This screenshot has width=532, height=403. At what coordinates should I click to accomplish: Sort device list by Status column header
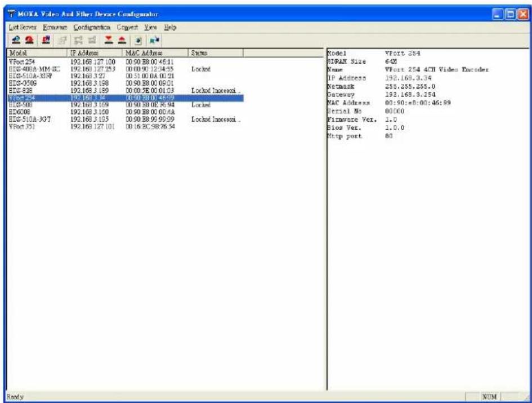point(216,52)
